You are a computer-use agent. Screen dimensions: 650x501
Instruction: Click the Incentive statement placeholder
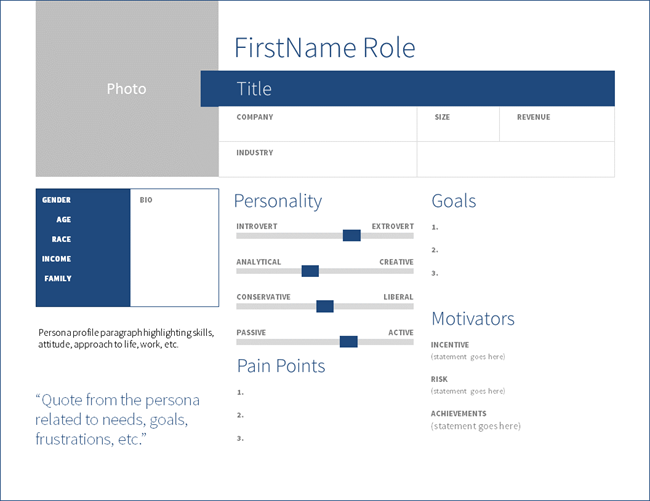(468, 356)
